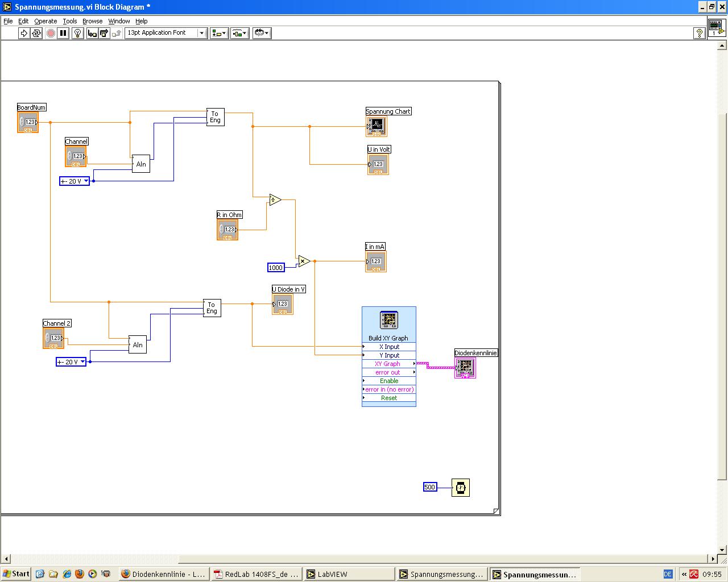This screenshot has height=582, width=728.
Task: Show context help with the question mark
Action: [700, 33]
